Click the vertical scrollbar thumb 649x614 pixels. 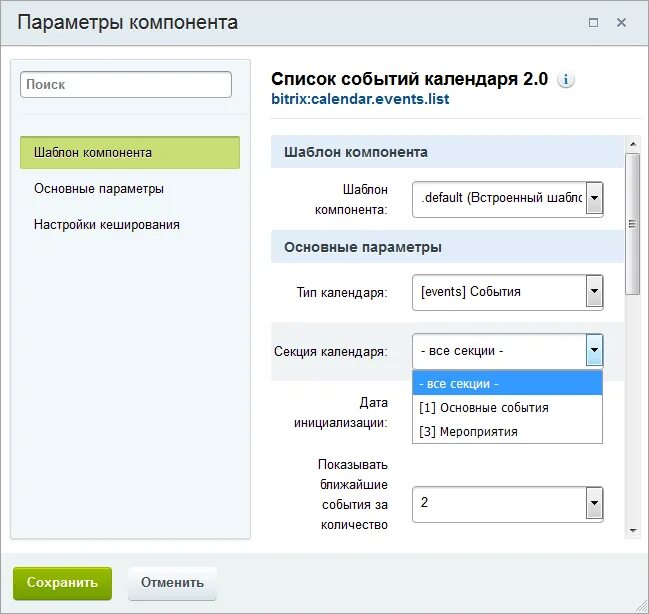pyautogui.click(x=632, y=224)
